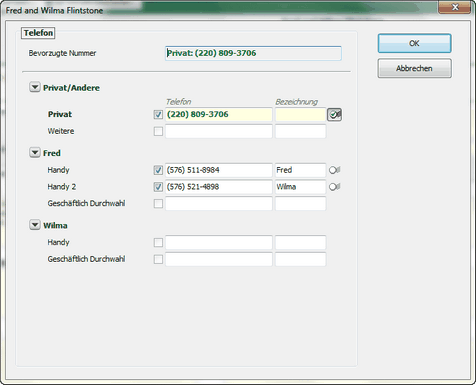Click the Telefon group heading
The height and width of the screenshot is (385, 476).
[x=38, y=33]
